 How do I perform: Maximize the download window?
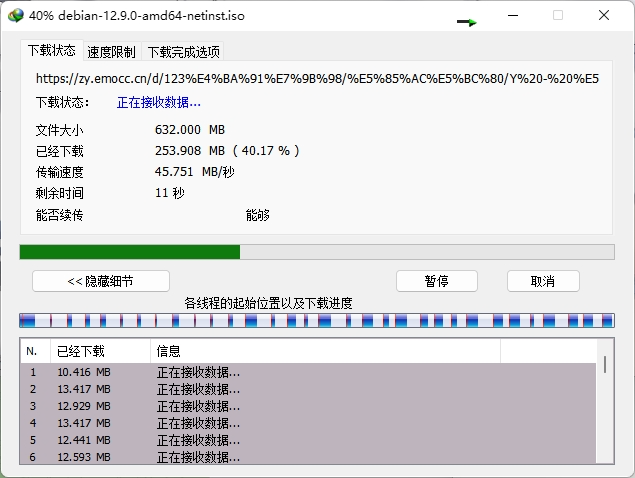coord(558,16)
